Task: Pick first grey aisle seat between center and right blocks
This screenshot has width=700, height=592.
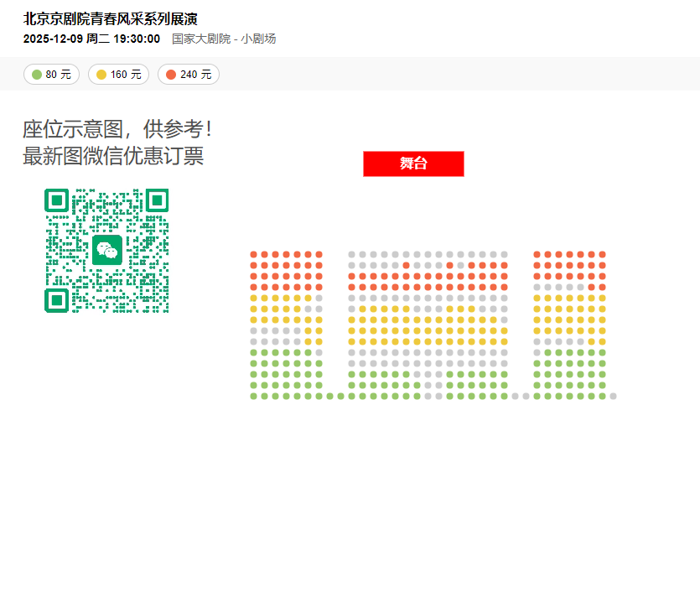Action: pos(516,396)
